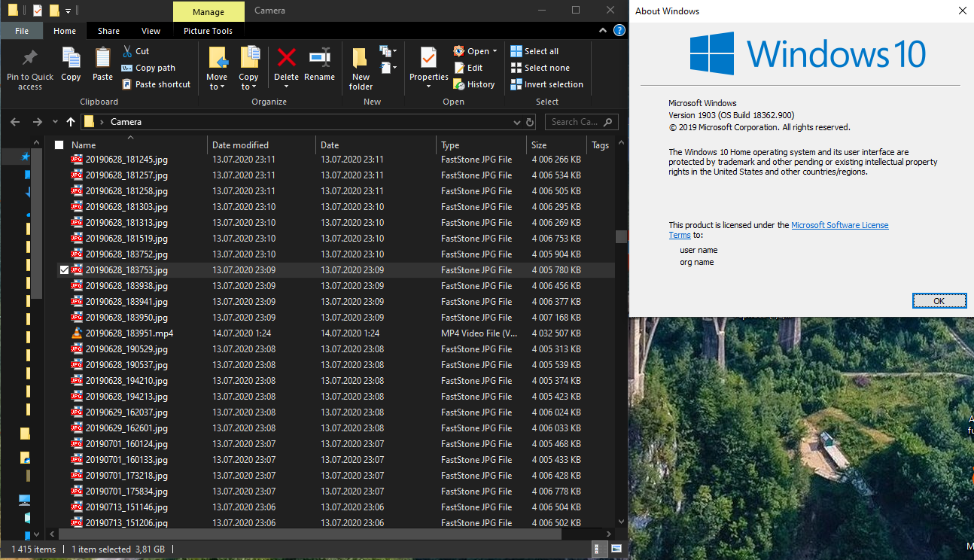Select file 20190713_151146.jpg

[336, 507]
